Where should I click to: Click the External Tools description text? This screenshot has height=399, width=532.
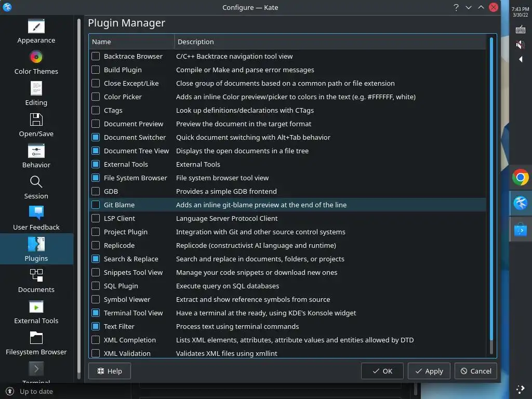click(198, 164)
